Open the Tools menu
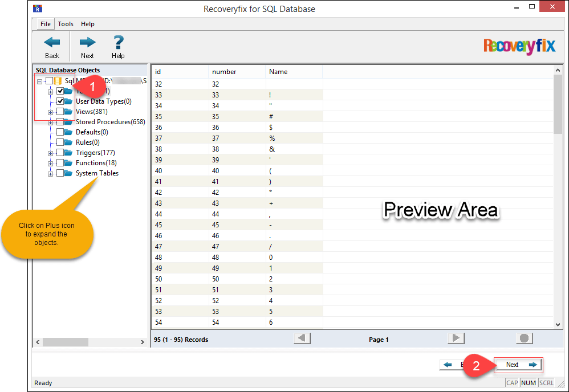This screenshot has height=392, width=569. pos(66,24)
